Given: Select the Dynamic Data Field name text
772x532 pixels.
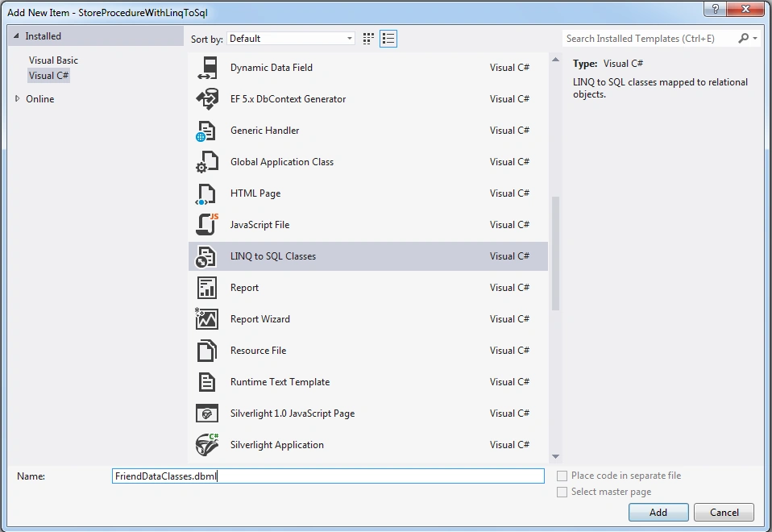Looking at the screenshot, I should coord(272,68).
